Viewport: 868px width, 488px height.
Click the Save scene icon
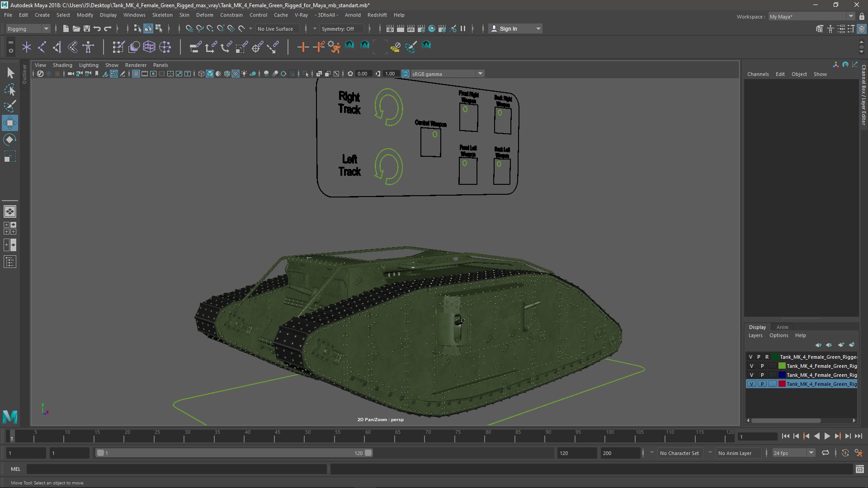coord(87,28)
